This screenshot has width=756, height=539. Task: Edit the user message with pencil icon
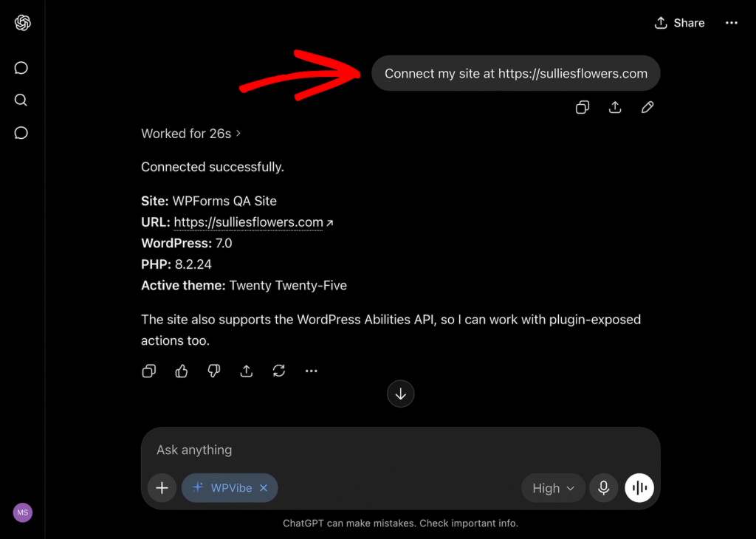coord(647,107)
